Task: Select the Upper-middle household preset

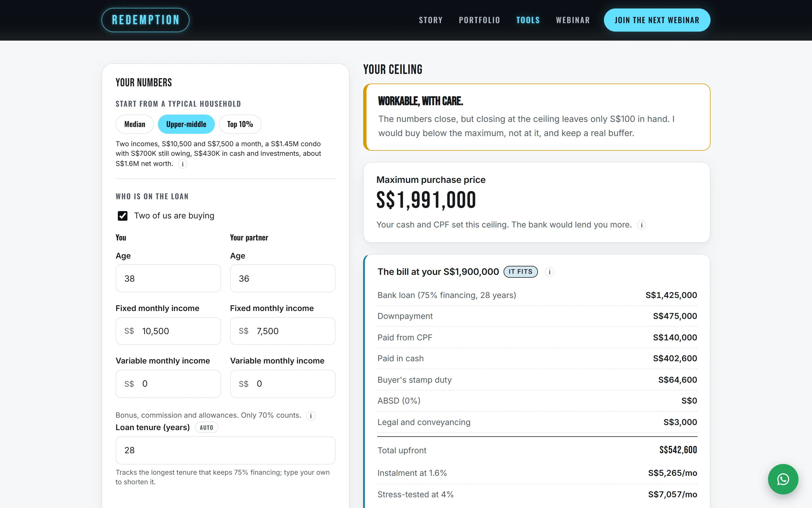Action: 186,124
